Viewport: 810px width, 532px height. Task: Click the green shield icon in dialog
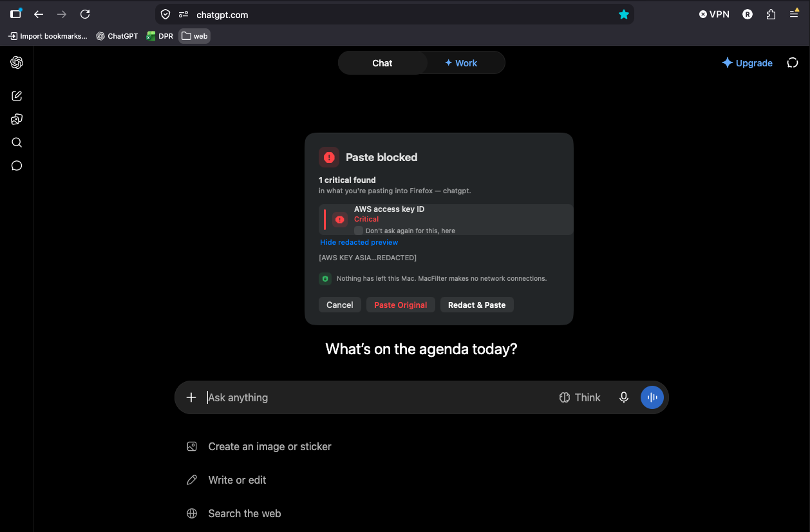325,279
